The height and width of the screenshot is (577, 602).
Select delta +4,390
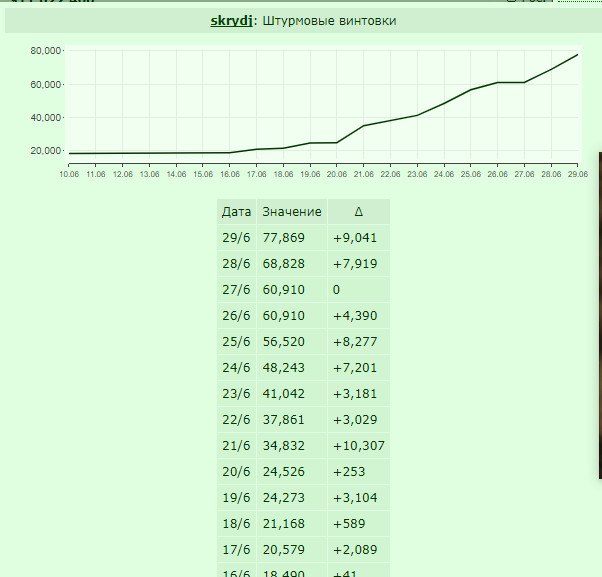[x=359, y=316]
